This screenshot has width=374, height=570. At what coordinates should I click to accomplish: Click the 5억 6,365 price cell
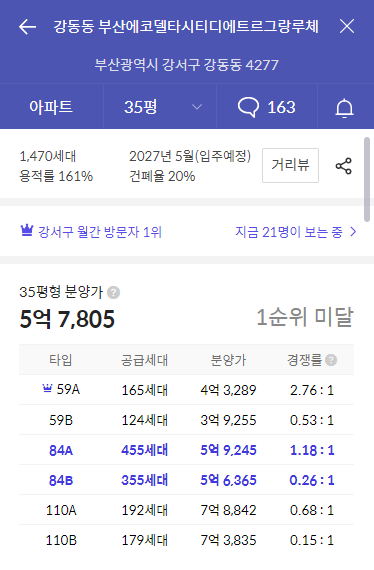(x=228, y=480)
